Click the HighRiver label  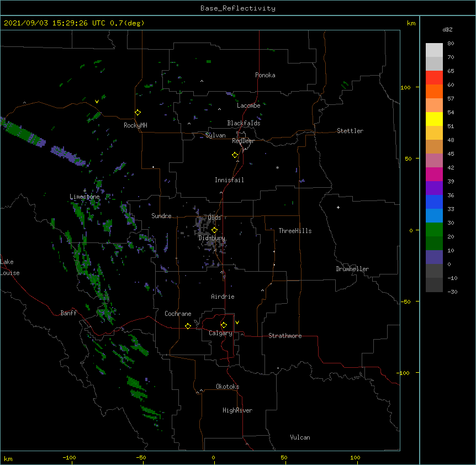point(237,410)
